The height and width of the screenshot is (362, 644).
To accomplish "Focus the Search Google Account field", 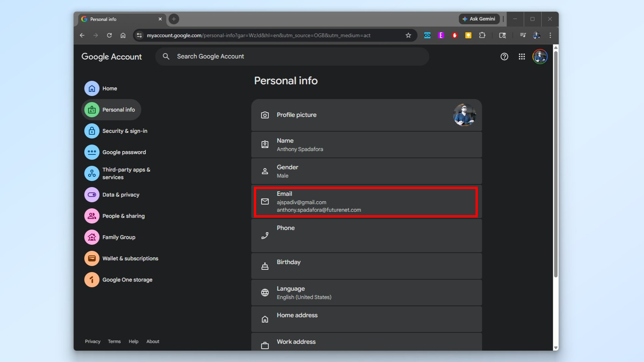I will click(292, 56).
